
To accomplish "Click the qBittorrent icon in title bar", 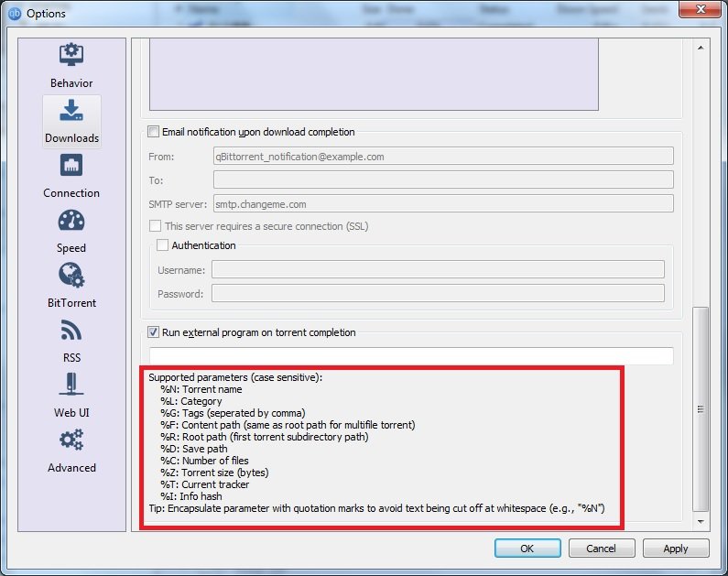I will point(14,14).
